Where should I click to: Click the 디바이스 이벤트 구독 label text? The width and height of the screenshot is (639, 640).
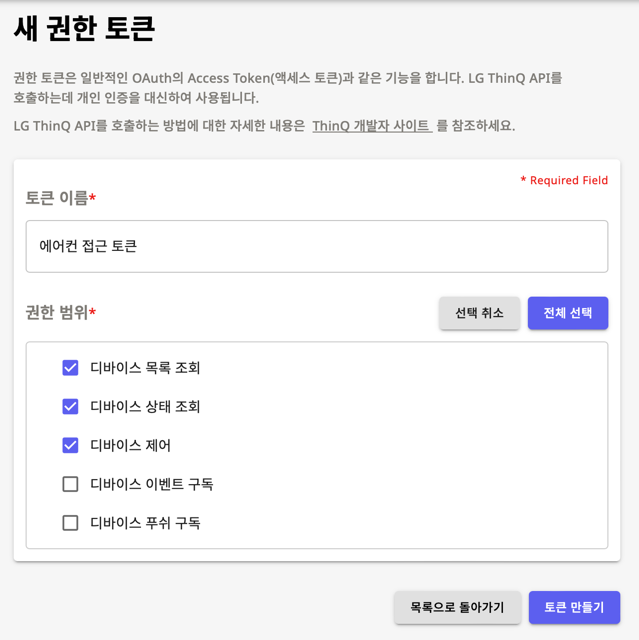(x=151, y=484)
